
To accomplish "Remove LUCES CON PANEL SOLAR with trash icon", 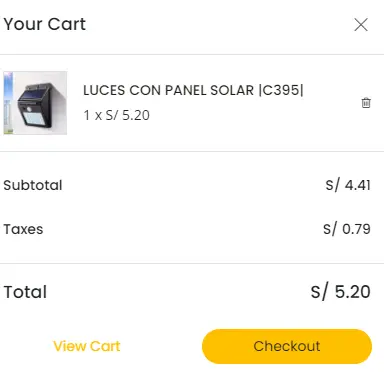I will pos(366,103).
